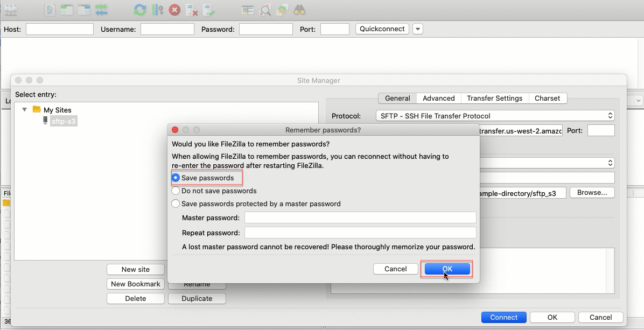644x330 pixels.
Task: Click the Connect button in Site Manager
Action: (x=503, y=317)
